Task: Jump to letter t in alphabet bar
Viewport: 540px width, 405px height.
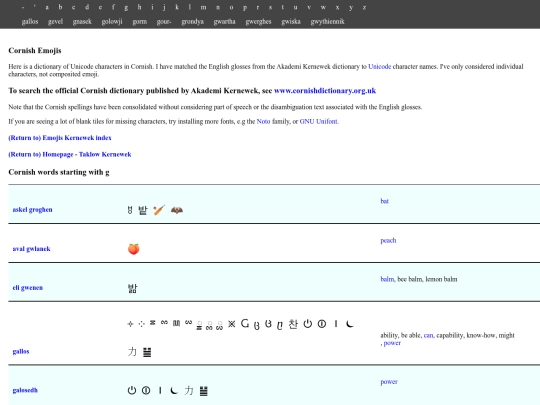Action: tap(283, 7)
